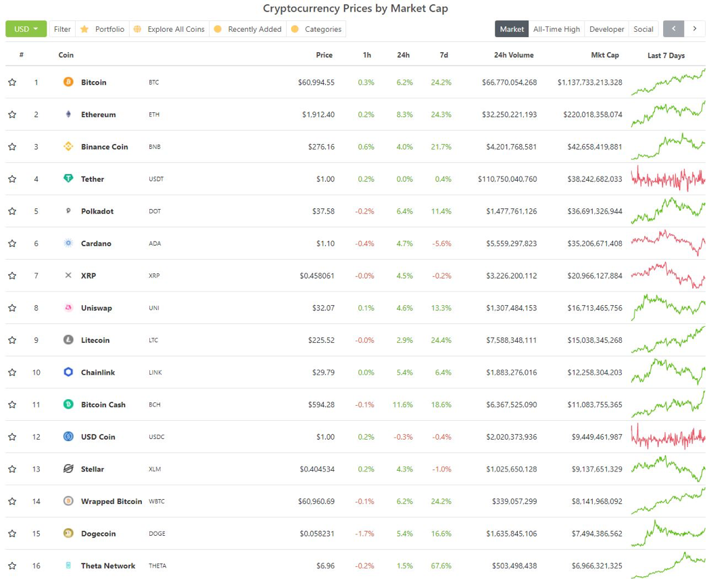Click the Bitcoin coin logo
The width and height of the screenshot is (728, 579).
pos(68,82)
